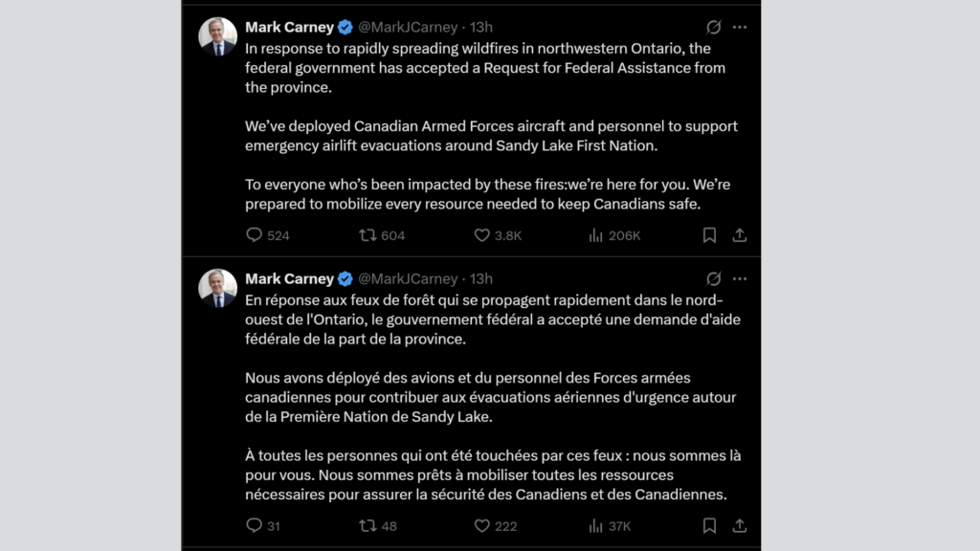Open more options menu on English tweet
980x551 pixels.
point(740,28)
